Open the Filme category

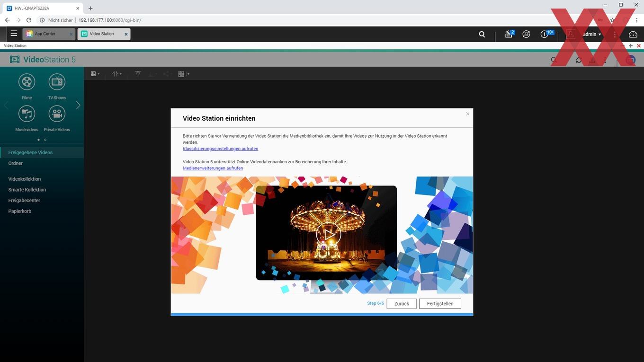pos(27,87)
